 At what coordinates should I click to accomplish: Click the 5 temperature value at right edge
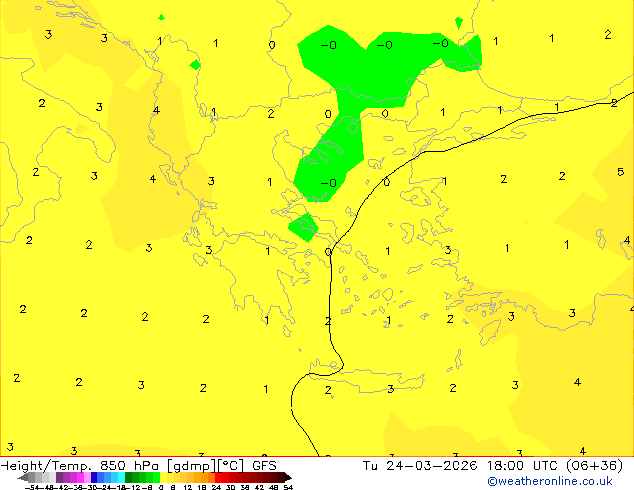click(621, 172)
